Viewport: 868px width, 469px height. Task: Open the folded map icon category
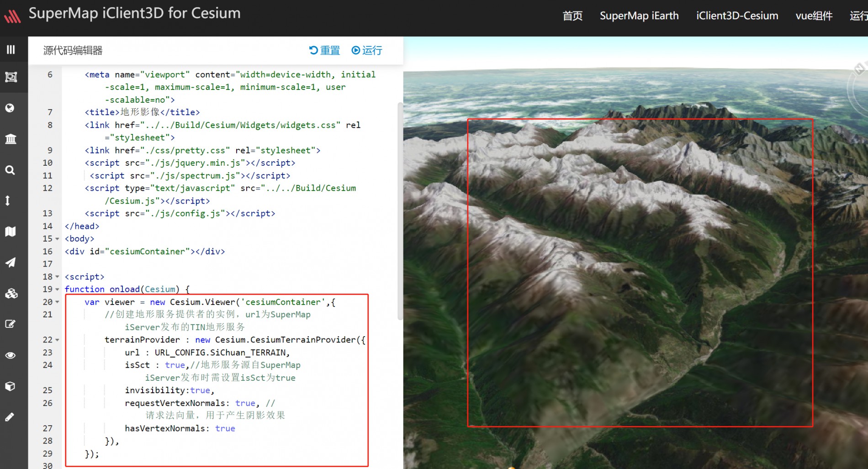pyautogui.click(x=11, y=232)
